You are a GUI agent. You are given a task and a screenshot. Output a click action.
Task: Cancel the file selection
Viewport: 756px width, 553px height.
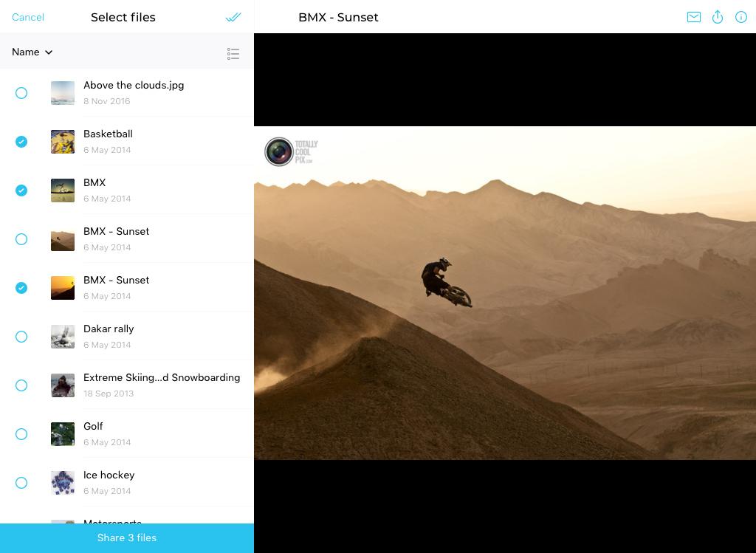coord(28,18)
